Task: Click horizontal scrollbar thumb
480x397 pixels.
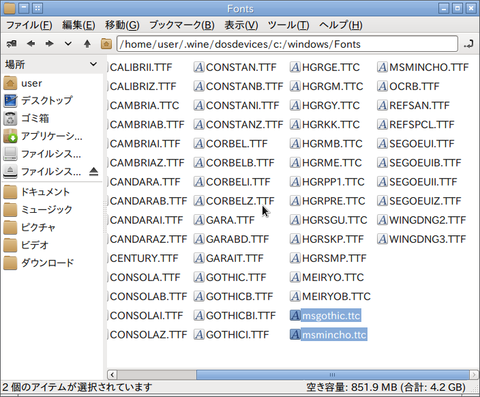Action: coord(333,375)
